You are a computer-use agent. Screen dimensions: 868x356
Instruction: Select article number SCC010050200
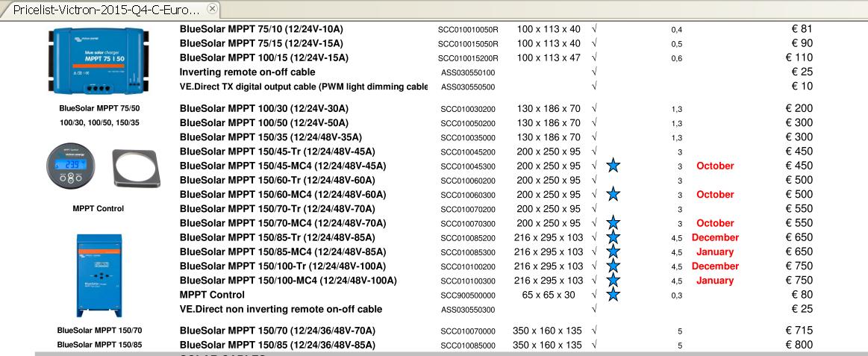pyautogui.click(x=468, y=123)
